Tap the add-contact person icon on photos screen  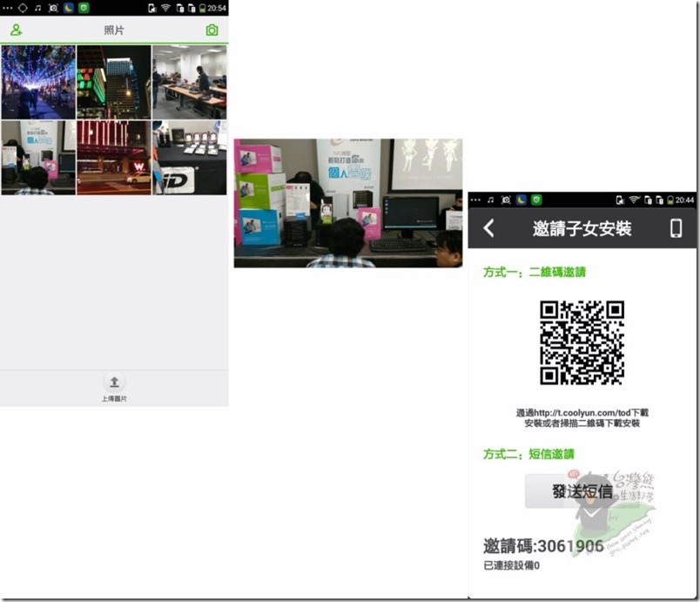(16, 30)
